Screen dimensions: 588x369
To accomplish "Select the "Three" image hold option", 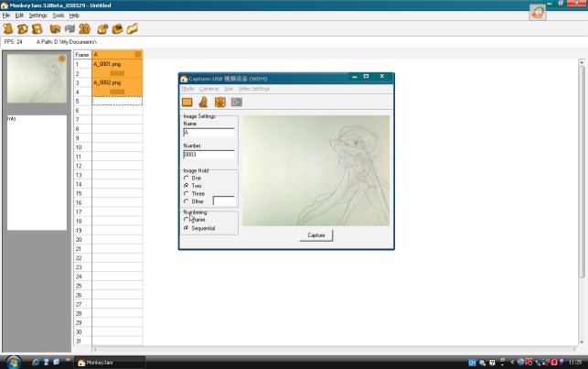I will click(195, 194).
